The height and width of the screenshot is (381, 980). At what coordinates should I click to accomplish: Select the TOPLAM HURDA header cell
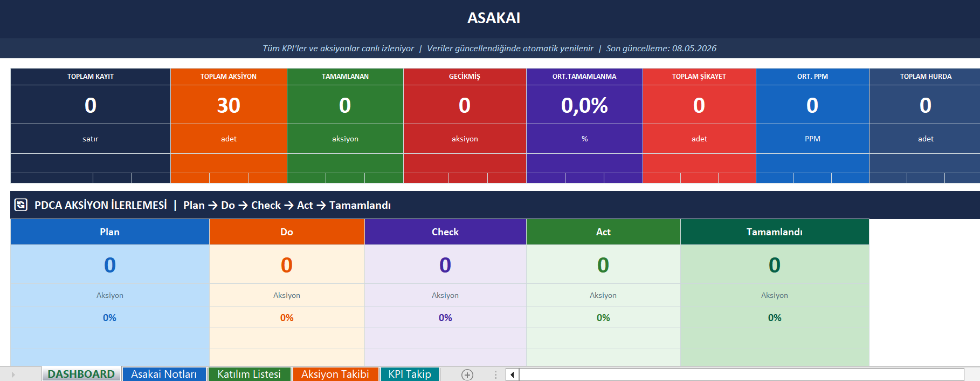click(x=926, y=77)
